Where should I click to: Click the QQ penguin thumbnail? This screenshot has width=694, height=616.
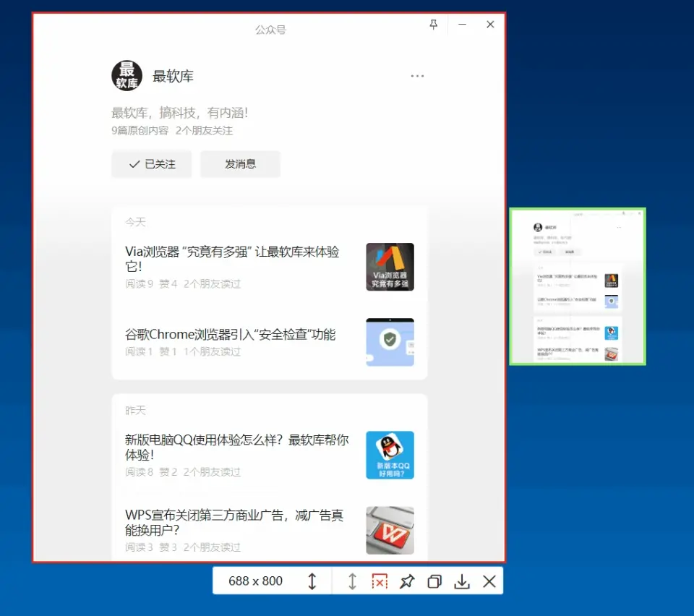[x=390, y=455]
